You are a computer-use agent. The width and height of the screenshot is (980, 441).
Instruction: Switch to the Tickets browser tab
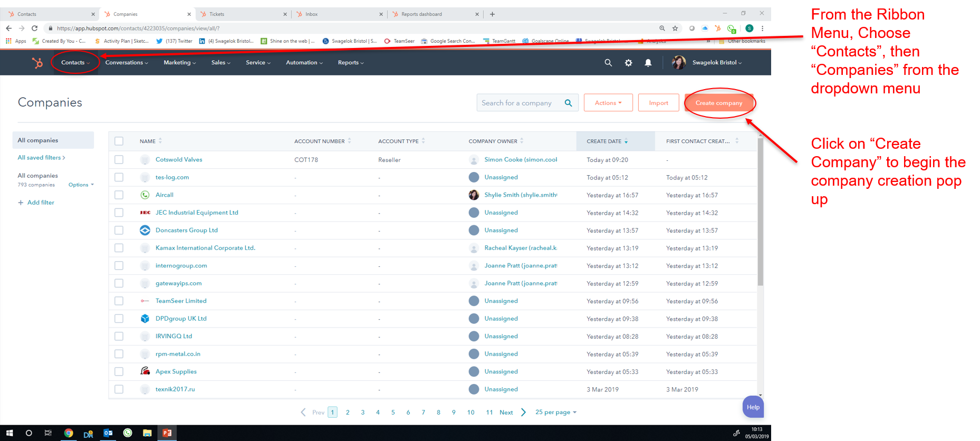pyautogui.click(x=244, y=14)
